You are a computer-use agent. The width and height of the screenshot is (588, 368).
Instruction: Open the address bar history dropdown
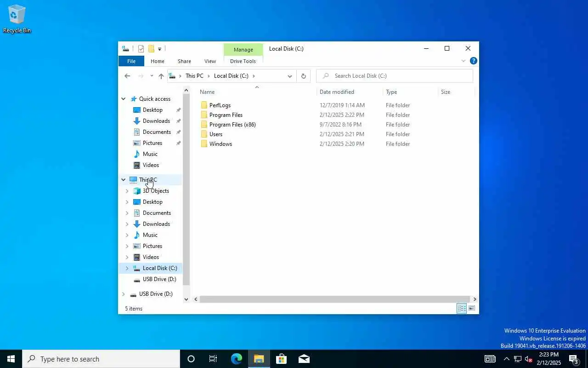click(290, 76)
